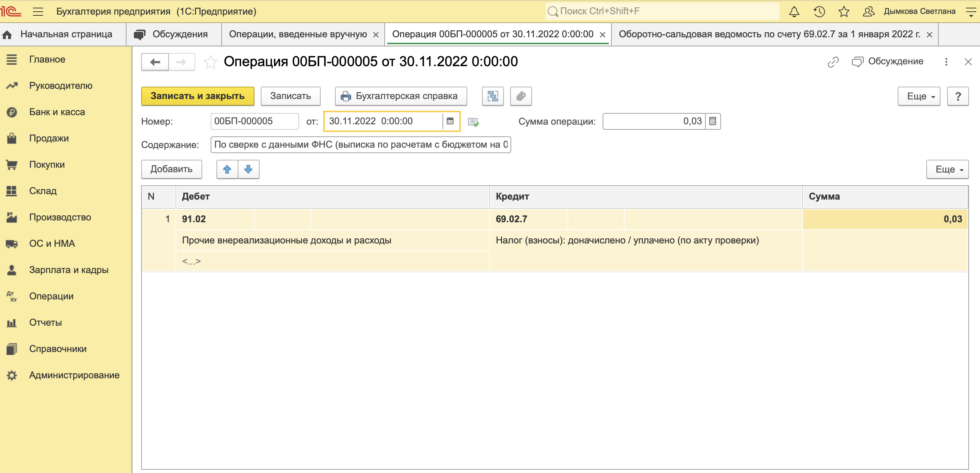Get a link to the document
The width and height of the screenshot is (980, 473).
[833, 62]
